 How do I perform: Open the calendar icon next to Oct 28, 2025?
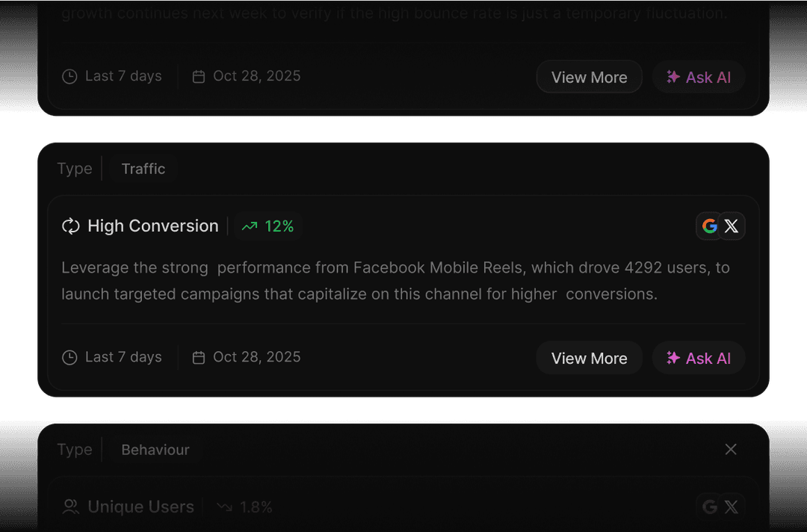click(x=199, y=357)
